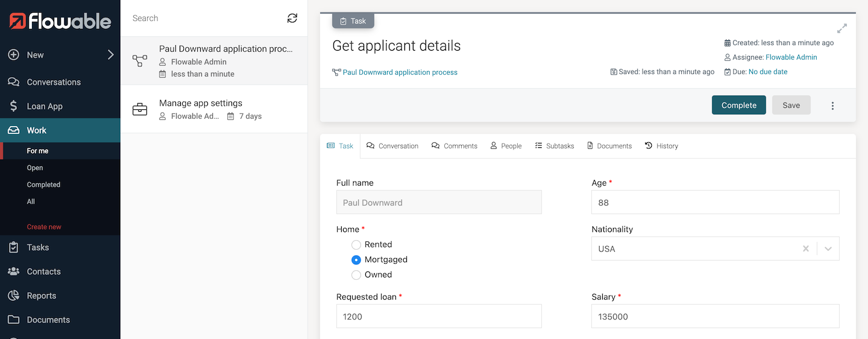
Task: Expand the Nationality dropdown
Action: tap(828, 249)
